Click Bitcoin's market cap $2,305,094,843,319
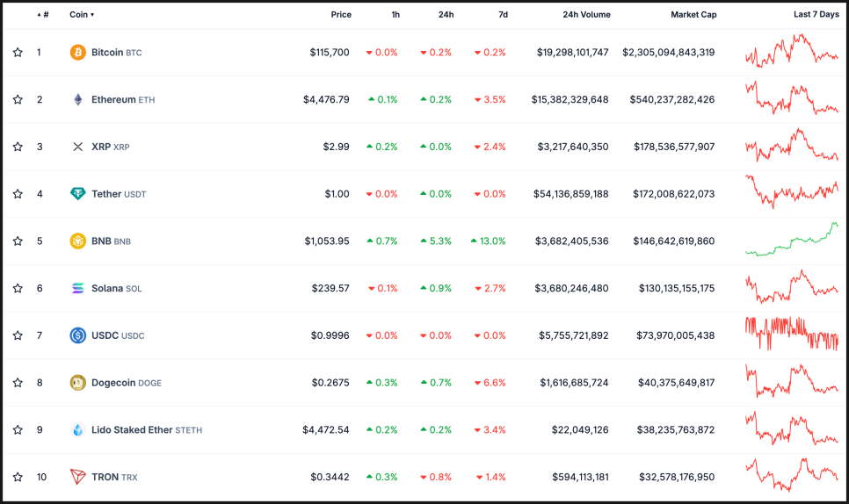 (668, 53)
